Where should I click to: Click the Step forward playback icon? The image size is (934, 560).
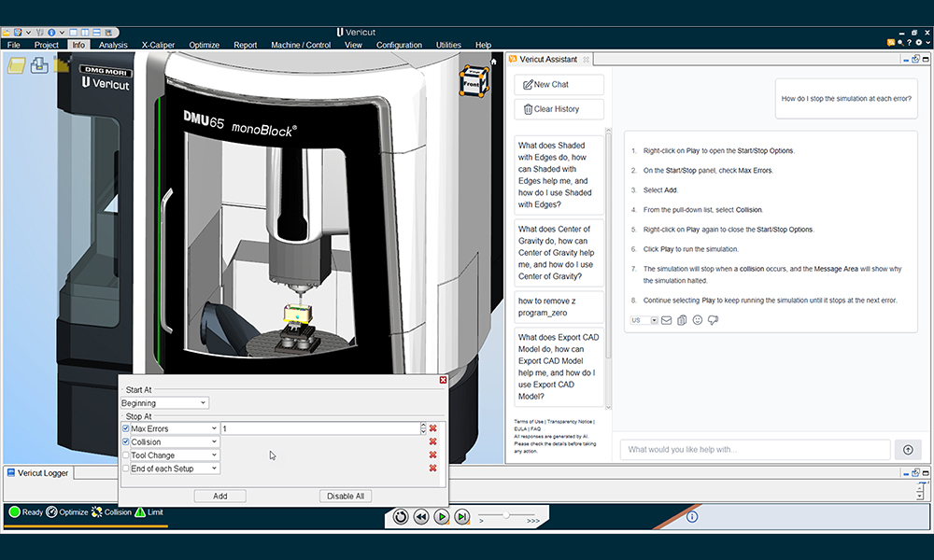pyautogui.click(x=462, y=516)
